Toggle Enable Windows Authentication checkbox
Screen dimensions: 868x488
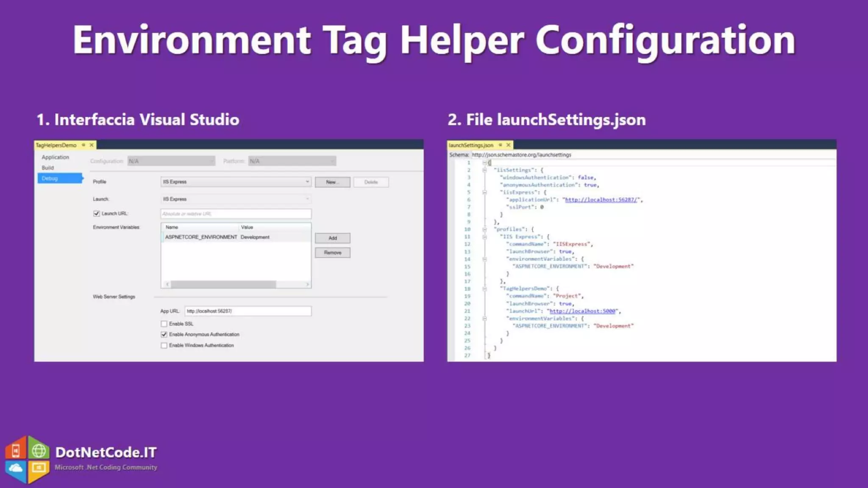coord(164,345)
